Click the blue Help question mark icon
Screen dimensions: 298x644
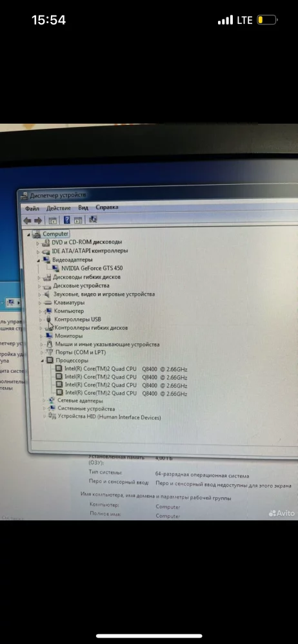click(x=67, y=220)
